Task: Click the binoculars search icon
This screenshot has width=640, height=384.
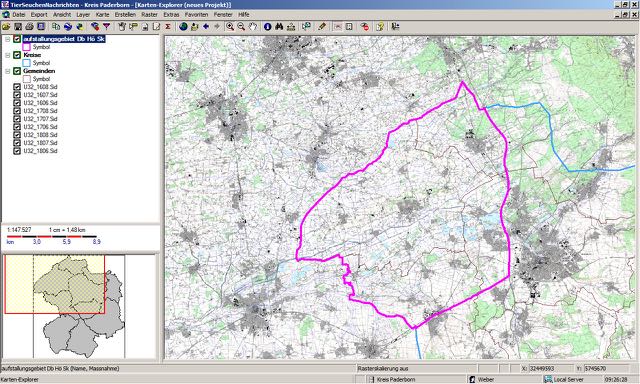Action: coord(279,27)
